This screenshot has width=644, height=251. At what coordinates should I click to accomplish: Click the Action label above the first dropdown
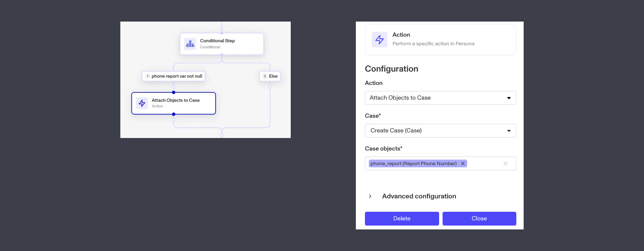[x=374, y=83]
